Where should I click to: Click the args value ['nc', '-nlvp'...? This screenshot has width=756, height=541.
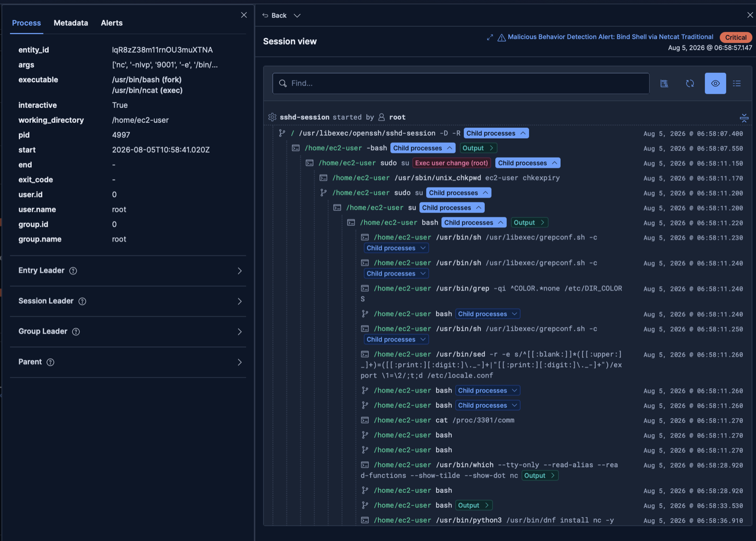point(165,65)
